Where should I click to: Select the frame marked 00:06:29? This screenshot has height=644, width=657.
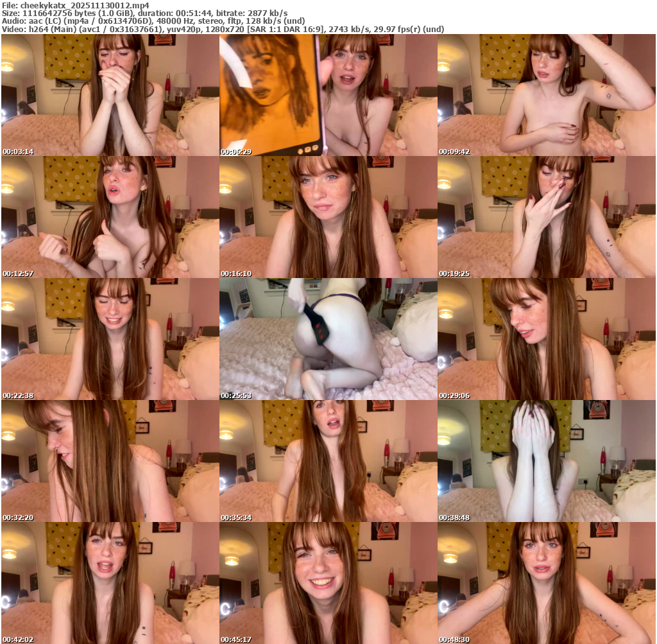pos(328,95)
